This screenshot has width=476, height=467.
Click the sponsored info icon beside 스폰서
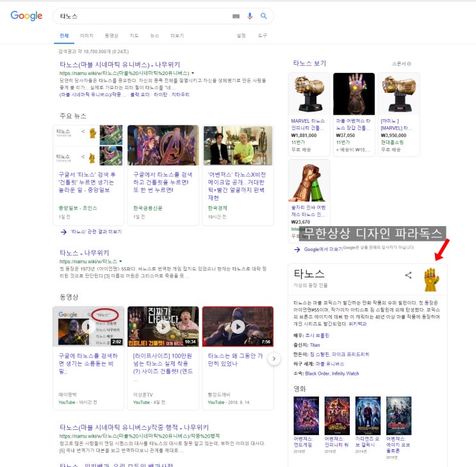(x=409, y=64)
